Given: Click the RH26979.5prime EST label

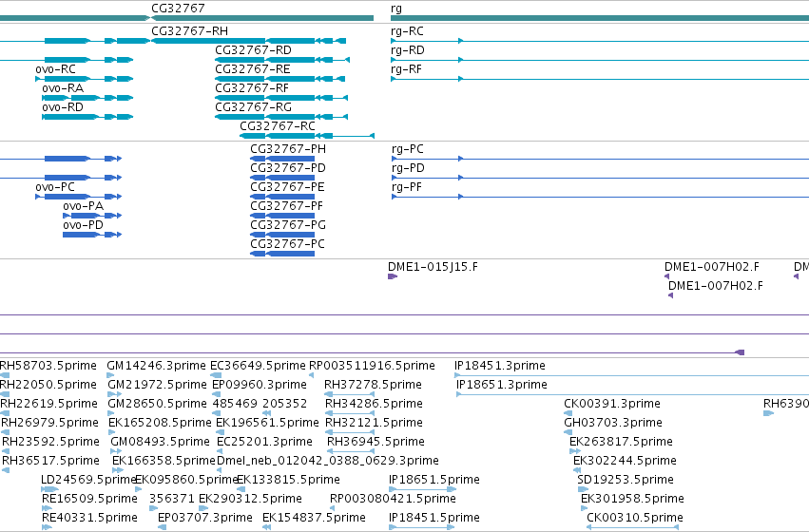Looking at the screenshot, I should (x=49, y=423).
